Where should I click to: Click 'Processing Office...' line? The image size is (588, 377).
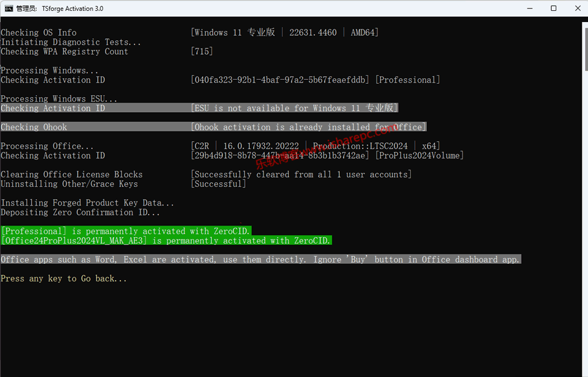point(47,146)
